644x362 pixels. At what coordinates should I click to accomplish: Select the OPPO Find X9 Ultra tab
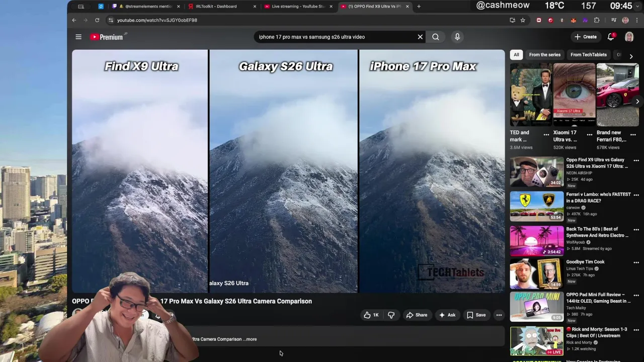tap(374, 7)
